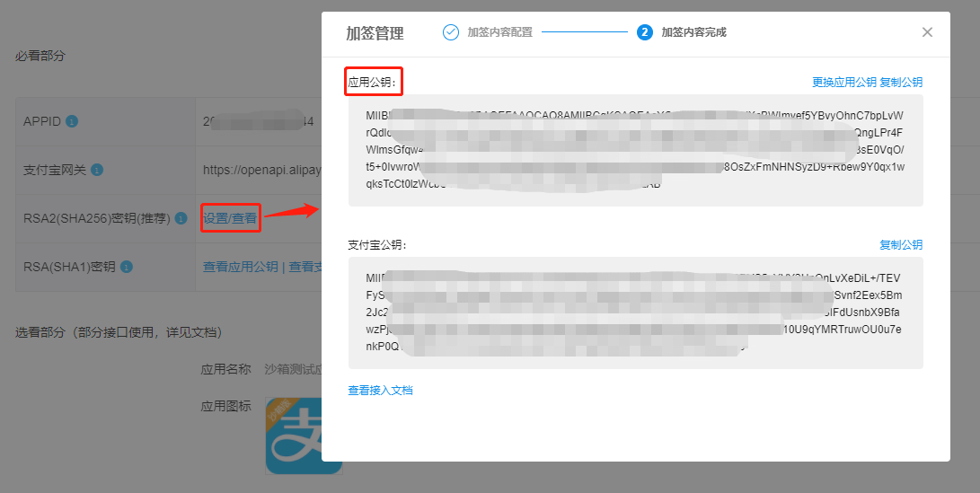Image resolution: width=980 pixels, height=493 pixels.
Task: Select the 加签内容配置 step label
Action: coord(500,31)
